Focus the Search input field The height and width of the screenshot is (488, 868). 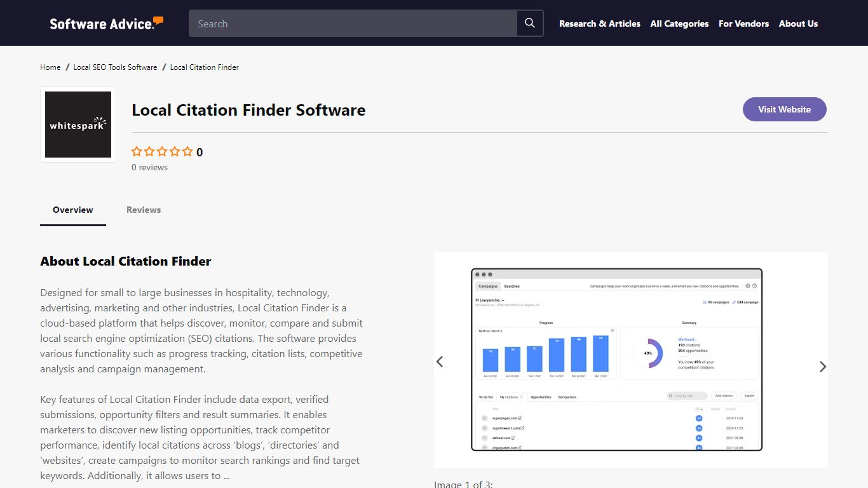353,24
